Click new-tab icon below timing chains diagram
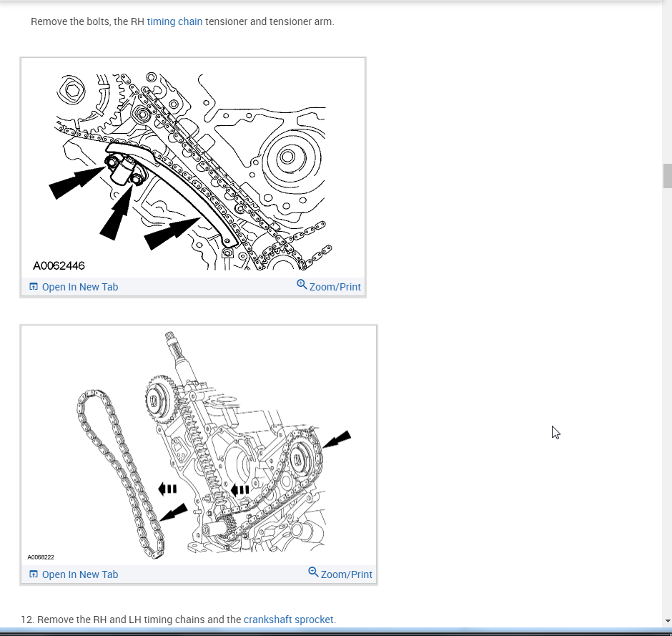Image resolution: width=672 pixels, height=636 pixels. click(x=34, y=574)
